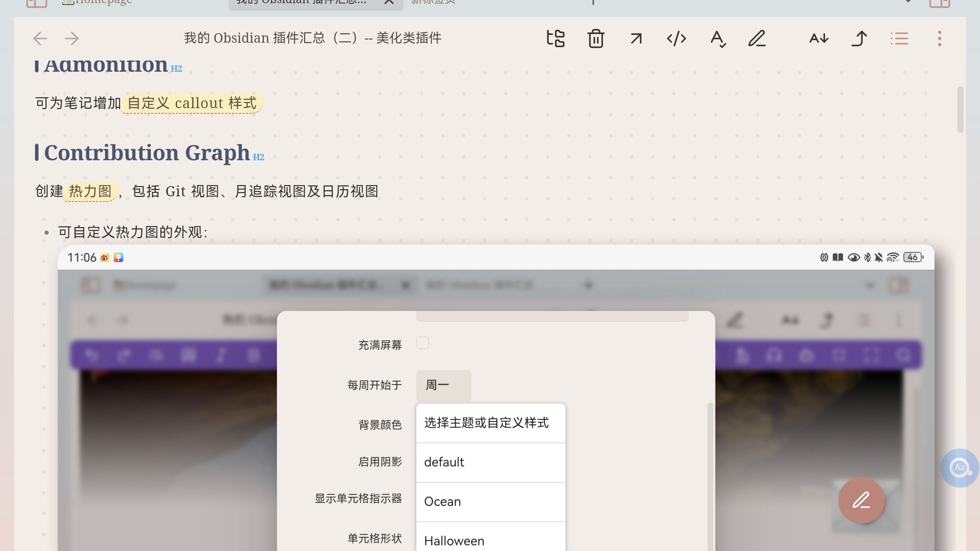Click the battery 46 indicator in screenshot
Screen dimensions: 980x551
913,257
